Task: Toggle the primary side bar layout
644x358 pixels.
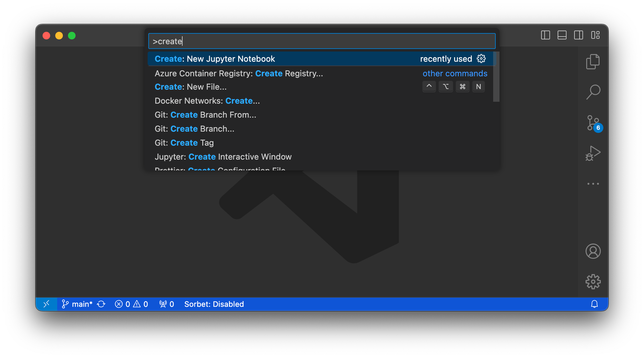Action: pyautogui.click(x=545, y=35)
